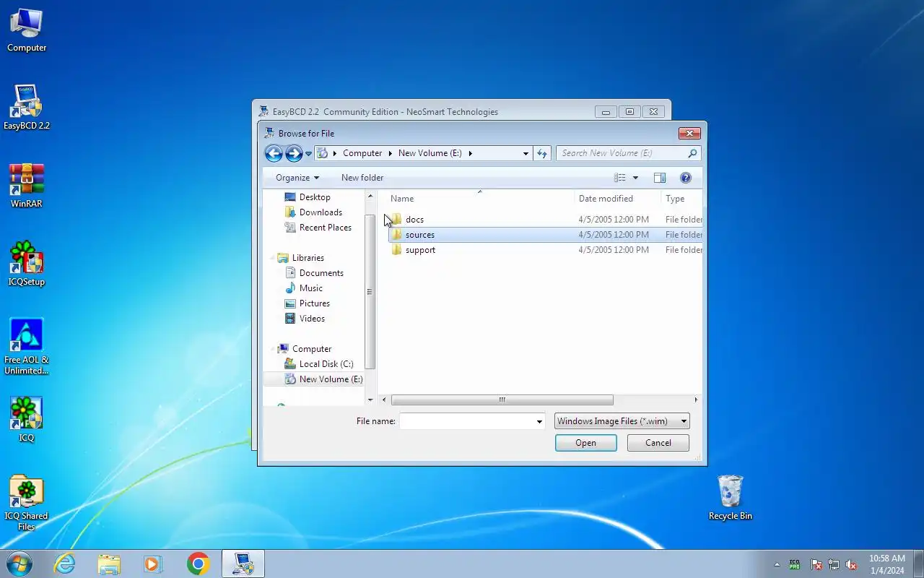Expand the New Volume (E:) breadcrumb arrow

click(x=470, y=153)
